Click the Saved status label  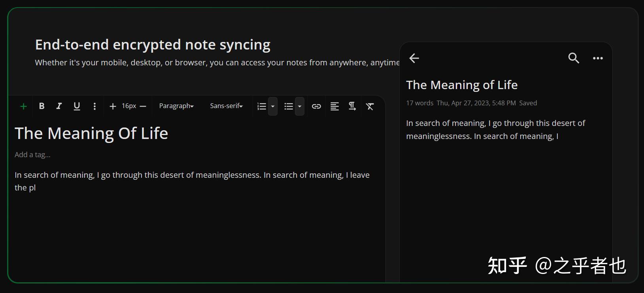tap(528, 103)
